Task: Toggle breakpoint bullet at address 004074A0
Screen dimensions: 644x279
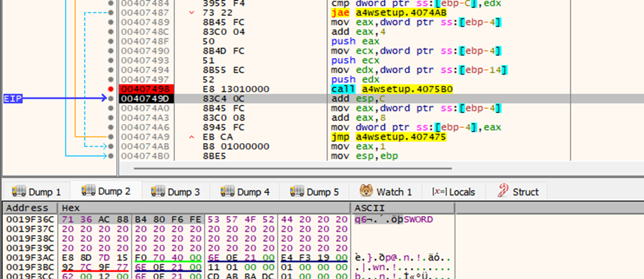Action: 111,109
